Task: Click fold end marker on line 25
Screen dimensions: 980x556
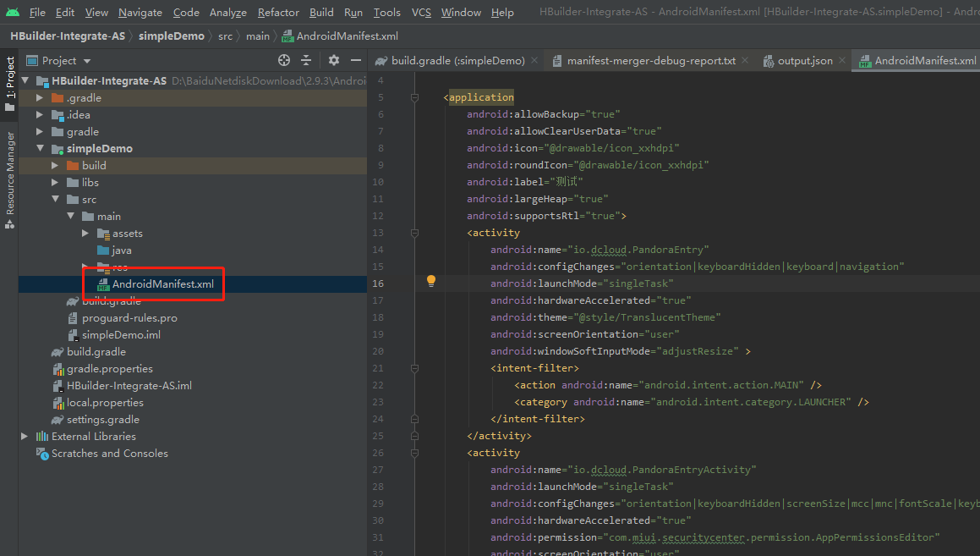Action: [414, 436]
